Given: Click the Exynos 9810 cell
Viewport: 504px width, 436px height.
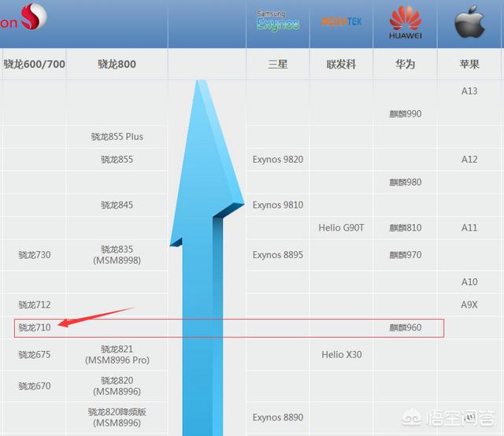Looking at the screenshot, I should (278, 205).
